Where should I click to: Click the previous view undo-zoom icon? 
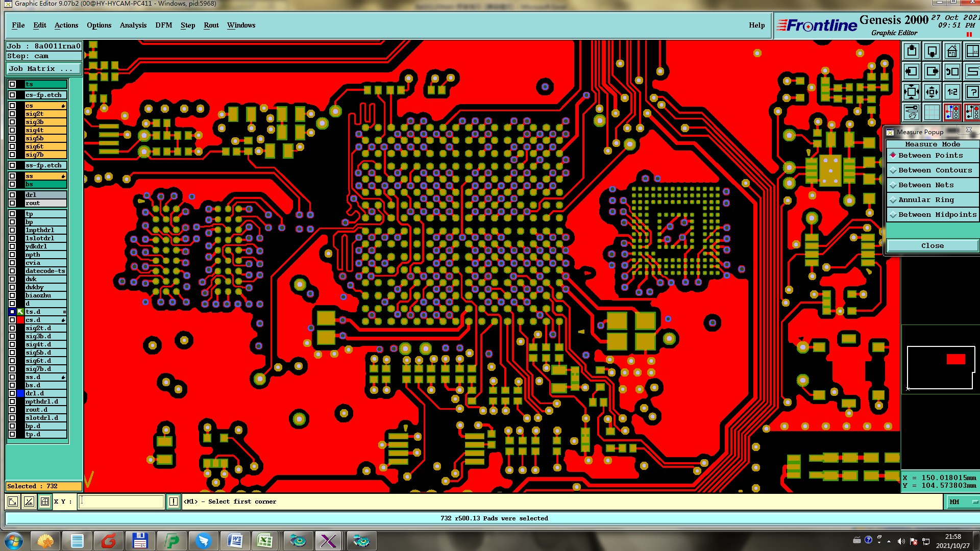pos(952,72)
